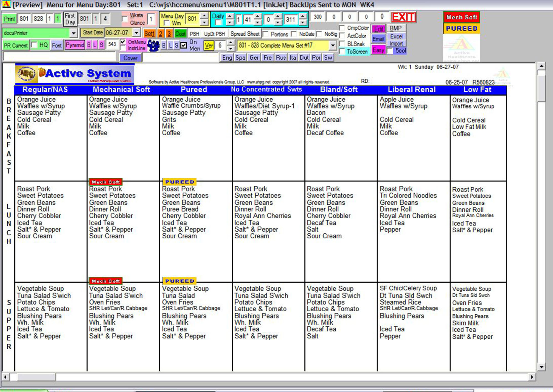This screenshot has height=392, width=553.
Task: Click the red EXIT button
Action: pyautogui.click(x=403, y=17)
